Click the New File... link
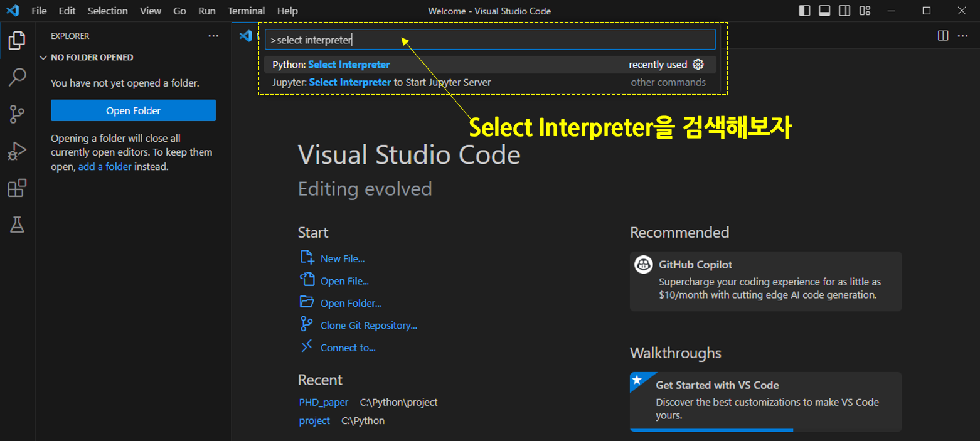The width and height of the screenshot is (980, 441). tap(343, 258)
